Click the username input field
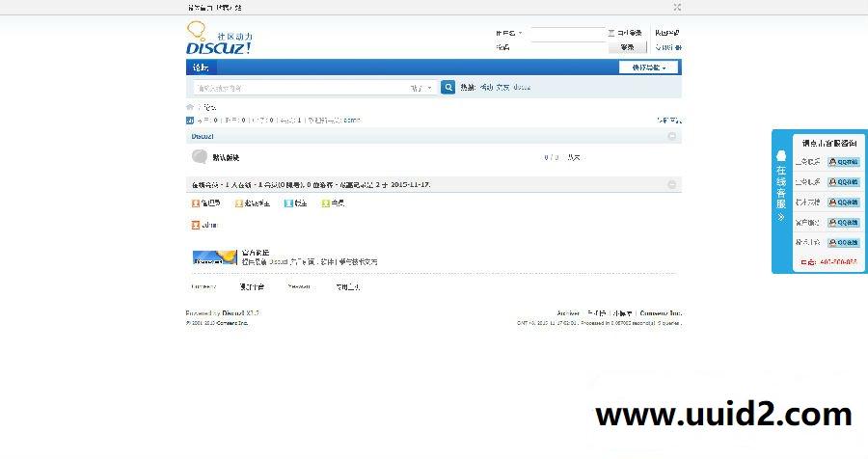Viewport: 868px width, 459px height. click(567, 33)
